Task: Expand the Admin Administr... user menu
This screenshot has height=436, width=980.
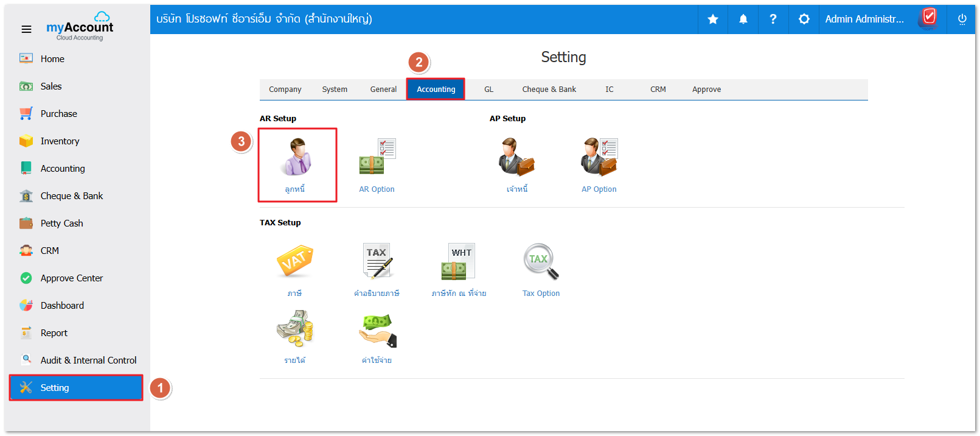Action: 864,19
